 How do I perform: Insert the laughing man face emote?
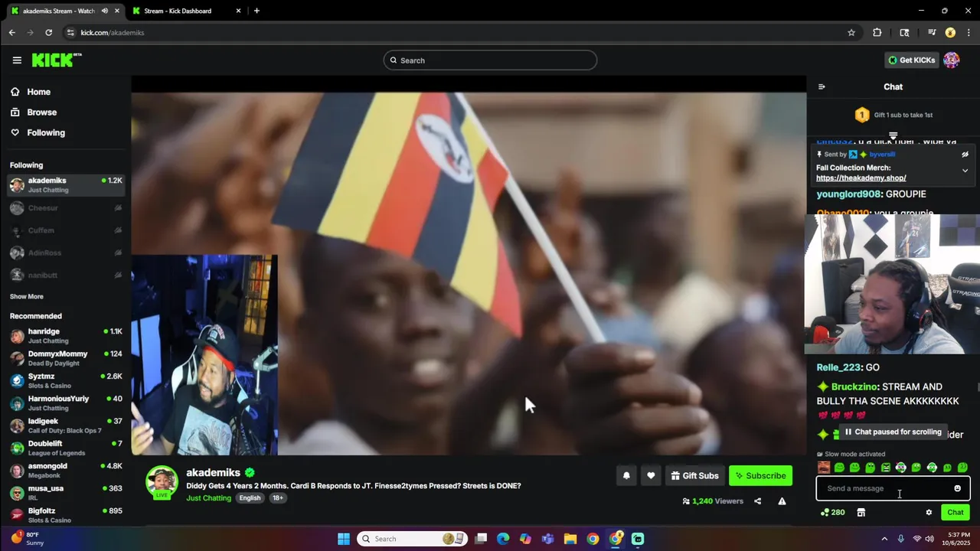click(824, 467)
